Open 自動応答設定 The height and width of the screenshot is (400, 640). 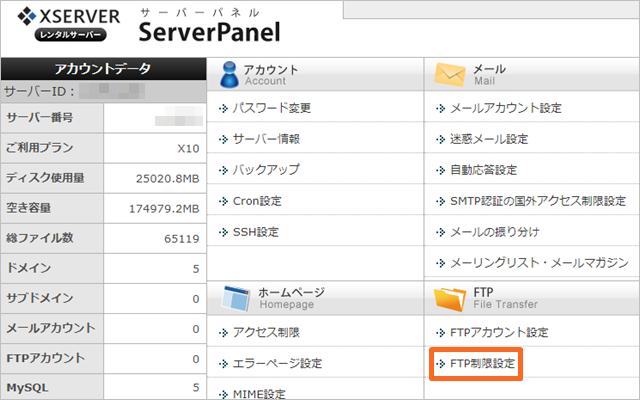485,170
